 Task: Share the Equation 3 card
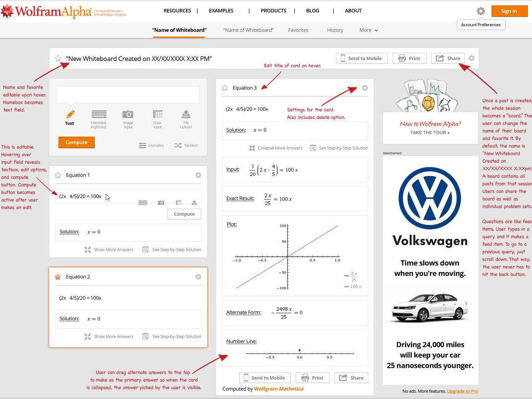pyautogui.click(x=351, y=378)
